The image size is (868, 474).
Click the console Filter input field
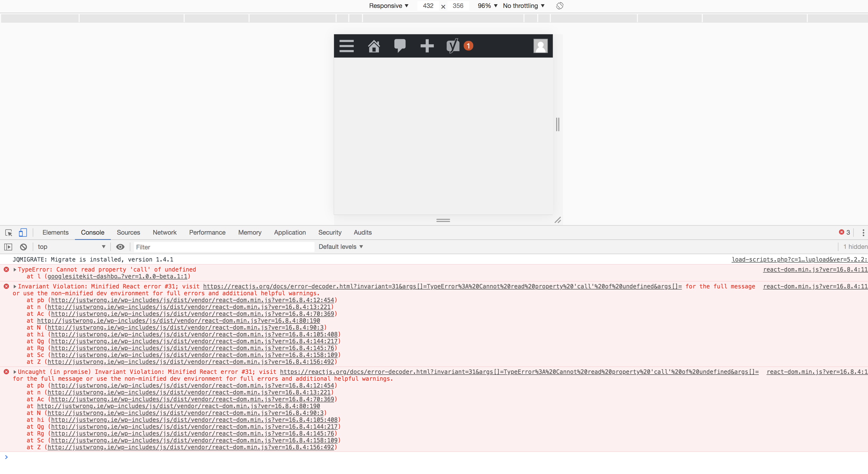pos(224,247)
